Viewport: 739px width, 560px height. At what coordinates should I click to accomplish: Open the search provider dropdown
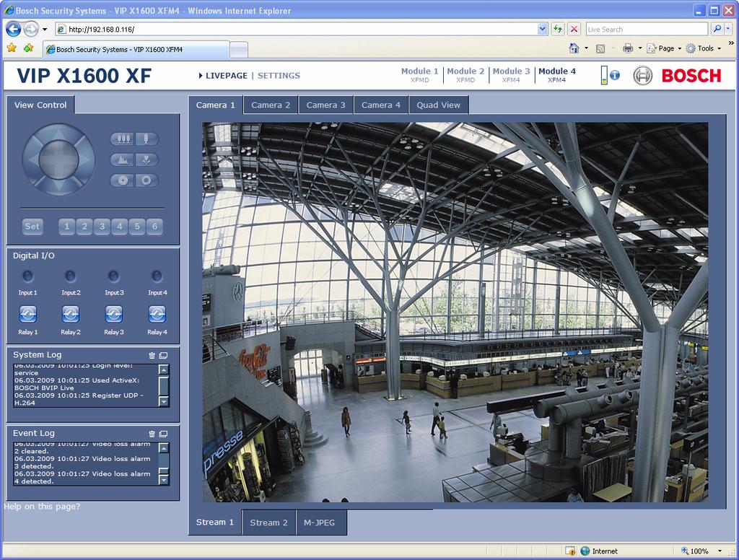click(x=728, y=29)
